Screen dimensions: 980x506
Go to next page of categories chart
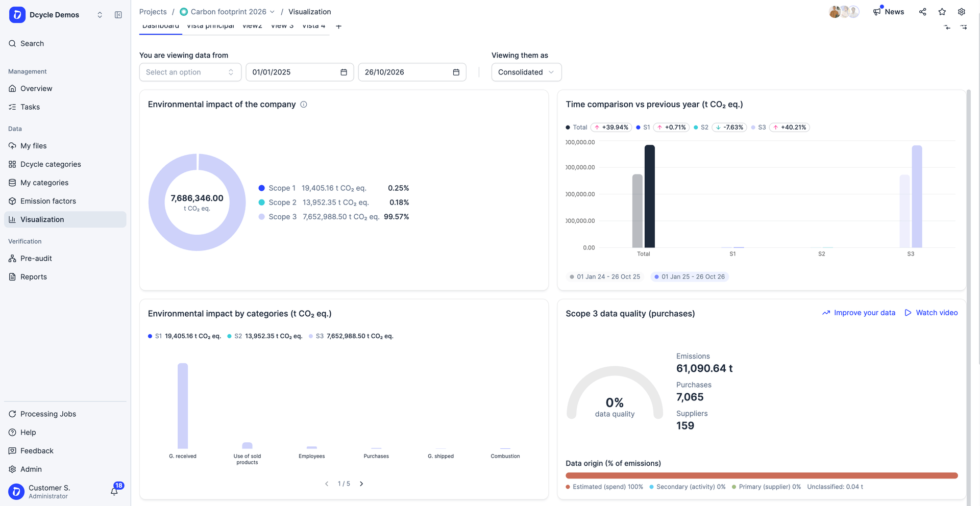pyautogui.click(x=361, y=484)
